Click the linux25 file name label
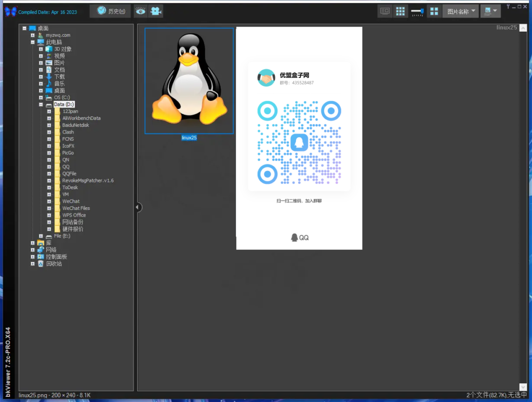The height and width of the screenshot is (402, 532). tap(189, 138)
